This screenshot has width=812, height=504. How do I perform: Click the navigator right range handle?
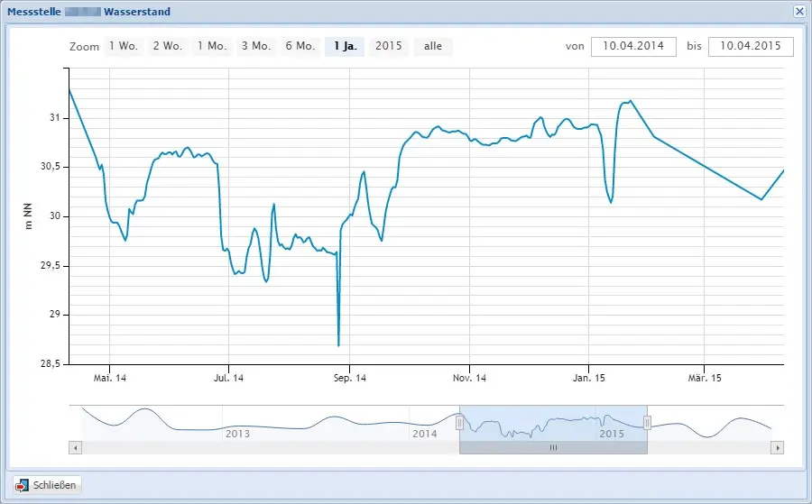[x=647, y=423]
